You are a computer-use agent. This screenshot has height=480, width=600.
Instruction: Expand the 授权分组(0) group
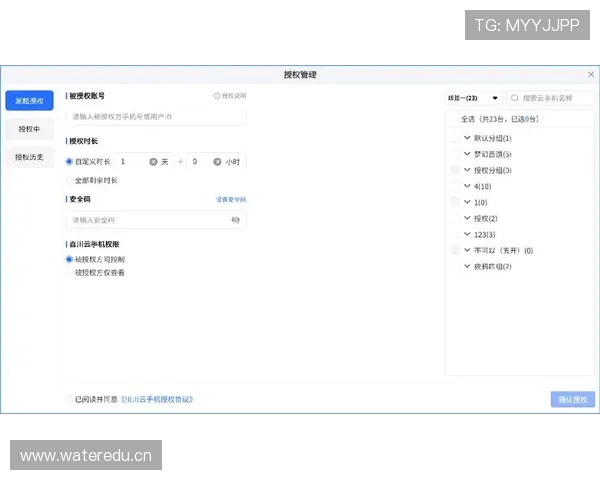pos(467,170)
